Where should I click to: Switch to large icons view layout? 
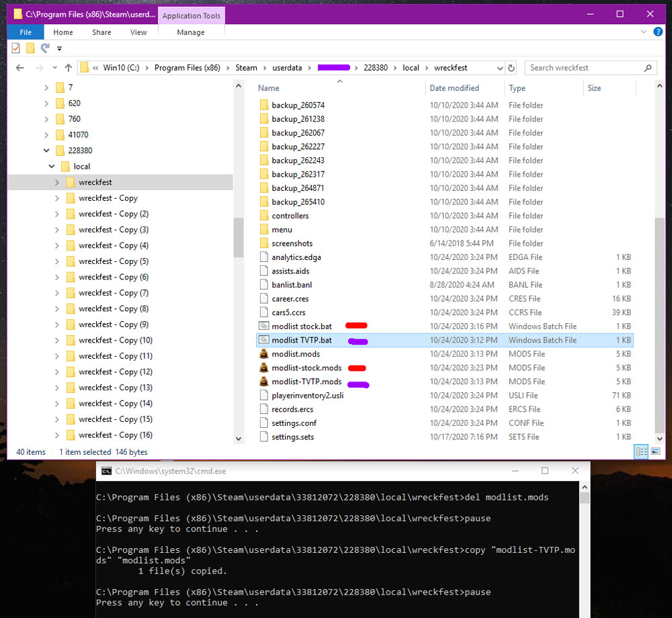click(655, 451)
